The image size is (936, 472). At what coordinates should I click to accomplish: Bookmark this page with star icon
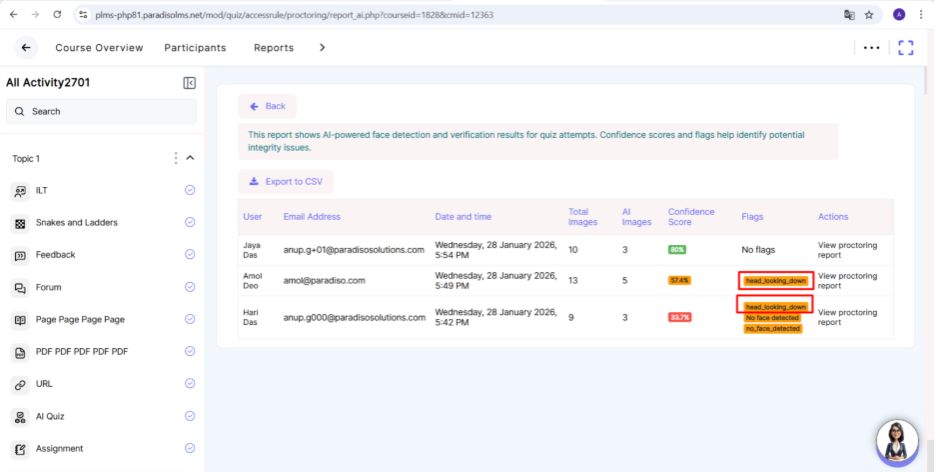pyautogui.click(x=868, y=15)
